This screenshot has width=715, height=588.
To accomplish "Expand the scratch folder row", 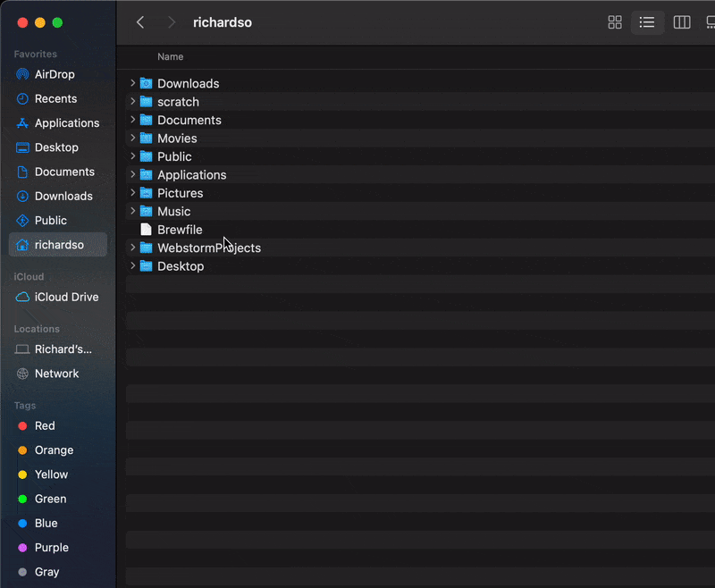I will point(132,101).
